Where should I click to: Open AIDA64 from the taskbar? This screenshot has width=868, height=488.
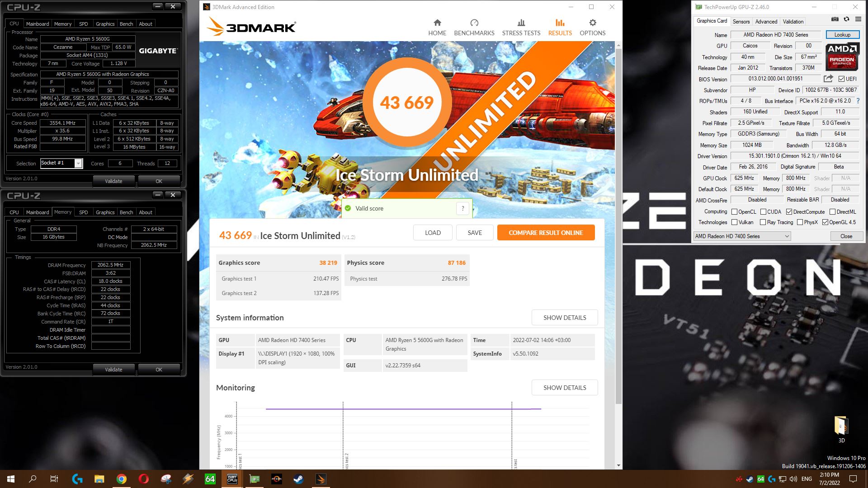[210, 479]
